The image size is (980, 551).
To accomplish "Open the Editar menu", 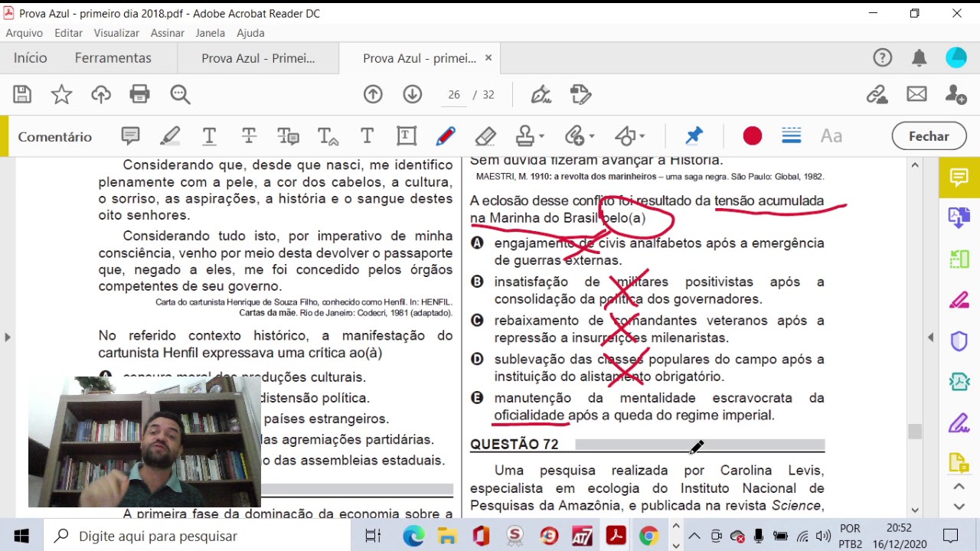I will pos(68,33).
